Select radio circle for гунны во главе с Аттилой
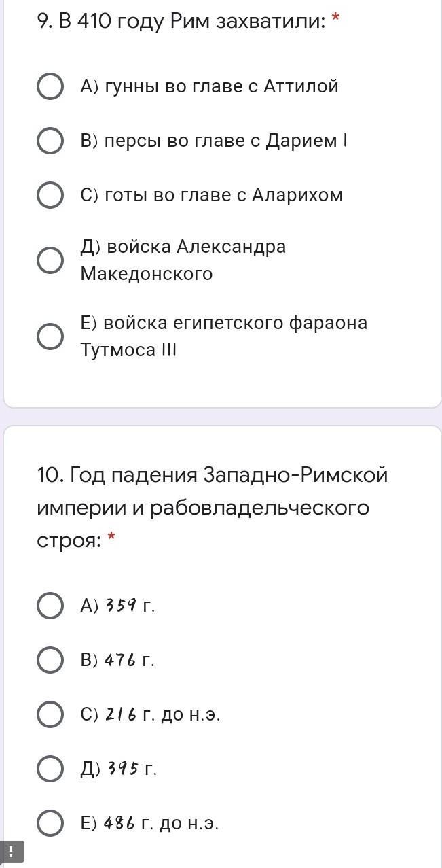The image size is (442, 868). point(50,86)
